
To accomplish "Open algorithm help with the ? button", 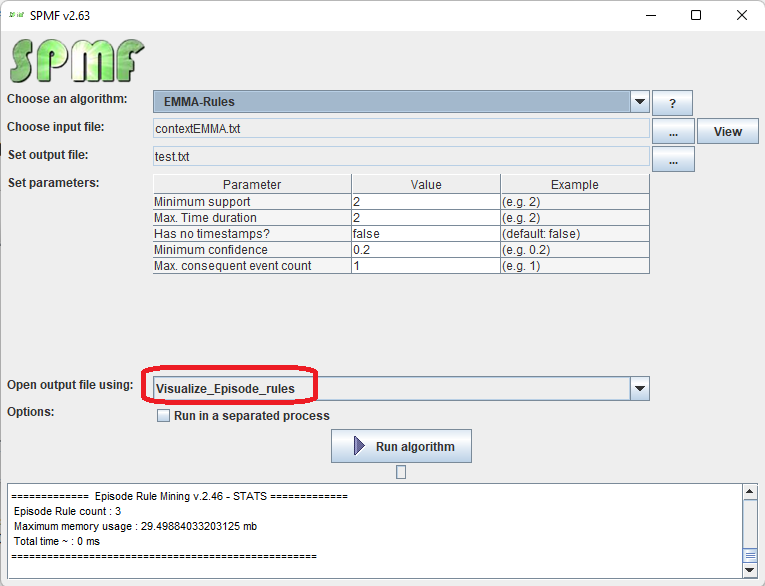I will (673, 103).
